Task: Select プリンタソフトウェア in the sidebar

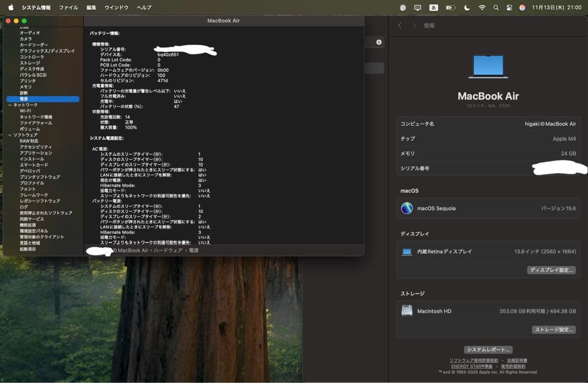Action: (40, 177)
